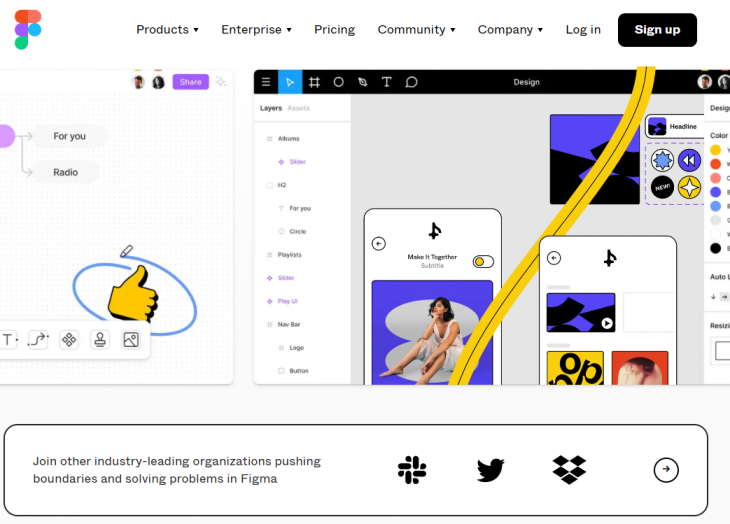The height and width of the screenshot is (524, 730).
Task: Select the Move tool arrow icon
Action: [x=290, y=82]
